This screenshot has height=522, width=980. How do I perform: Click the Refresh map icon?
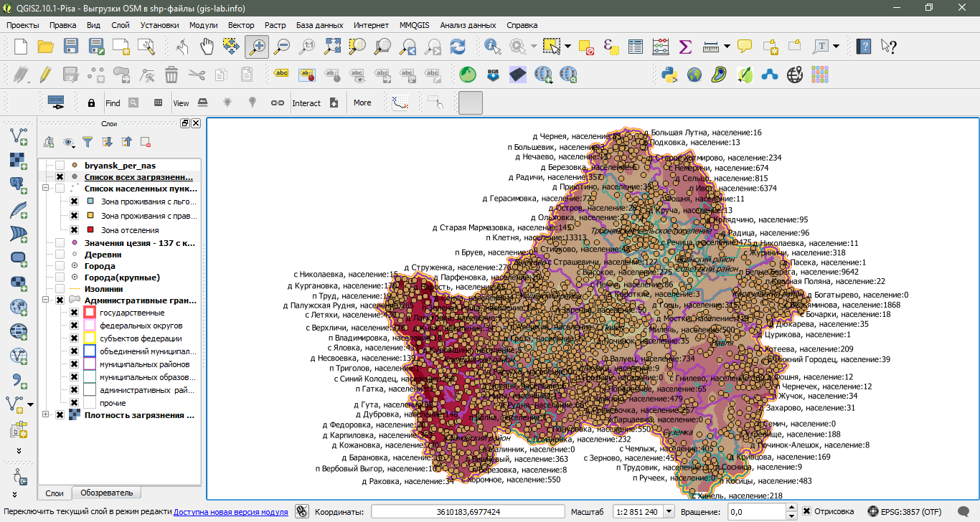coord(457,47)
